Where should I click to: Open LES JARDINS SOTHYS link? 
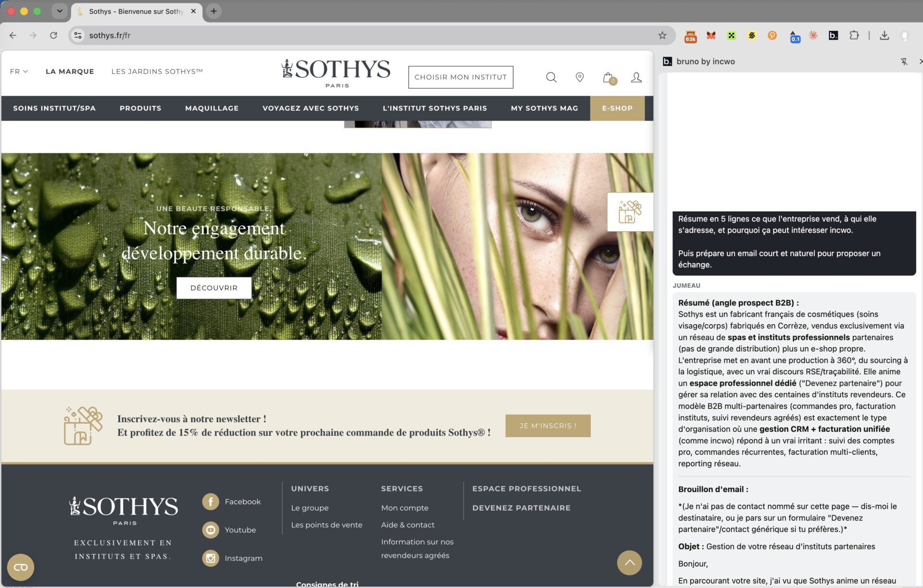[x=157, y=72]
